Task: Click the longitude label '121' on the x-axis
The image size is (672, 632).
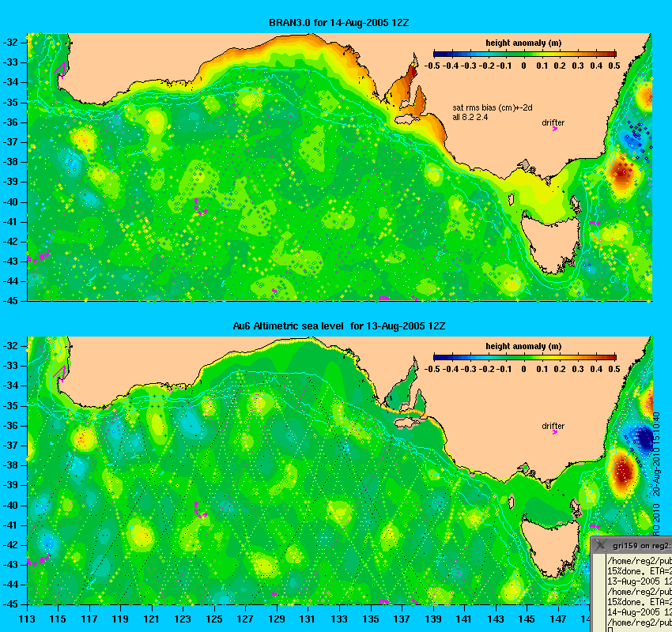Action: click(152, 619)
